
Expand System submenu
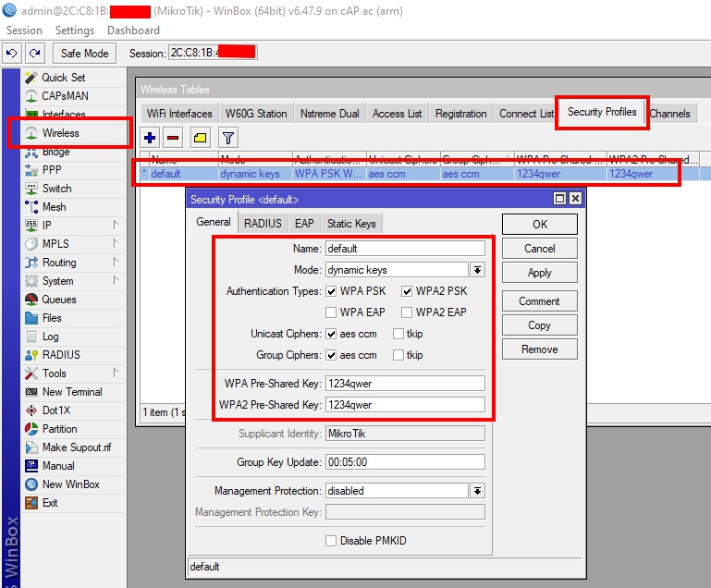[x=116, y=281]
